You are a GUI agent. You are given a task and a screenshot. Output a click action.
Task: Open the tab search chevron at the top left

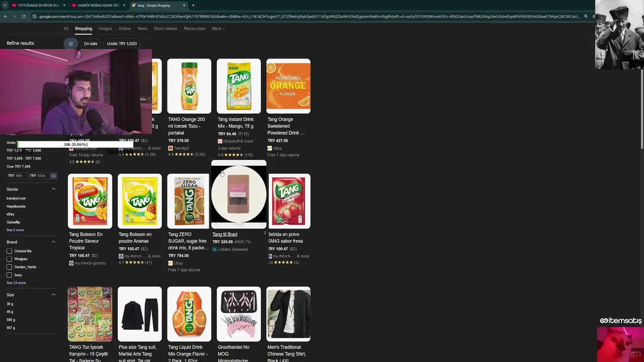pos(5,5)
